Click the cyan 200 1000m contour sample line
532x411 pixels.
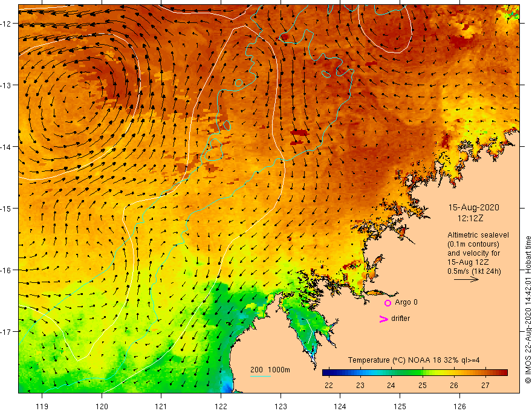click(x=261, y=376)
